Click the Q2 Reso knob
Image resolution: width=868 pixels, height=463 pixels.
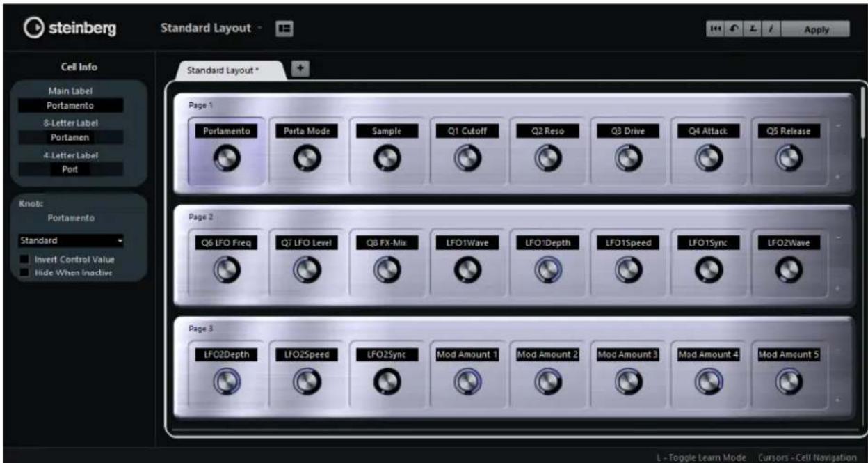pyautogui.click(x=547, y=159)
